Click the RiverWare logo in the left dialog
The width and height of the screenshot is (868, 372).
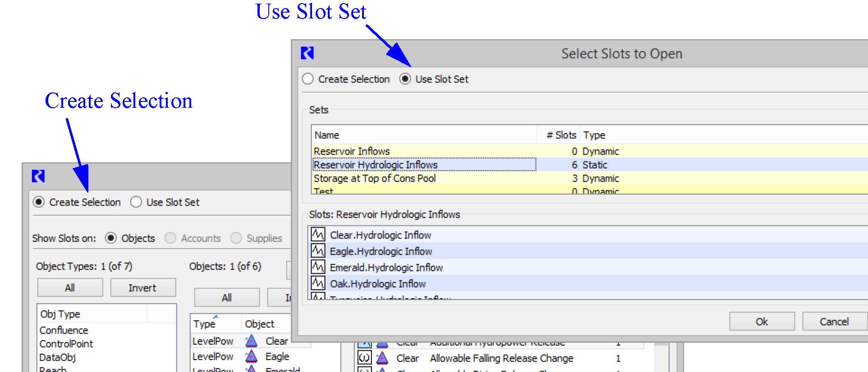point(38,176)
